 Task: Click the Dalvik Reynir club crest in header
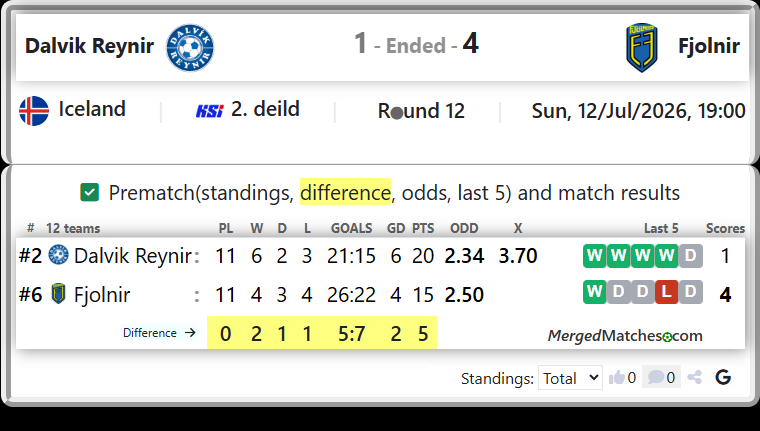pyautogui.click(x=190, y=48)
